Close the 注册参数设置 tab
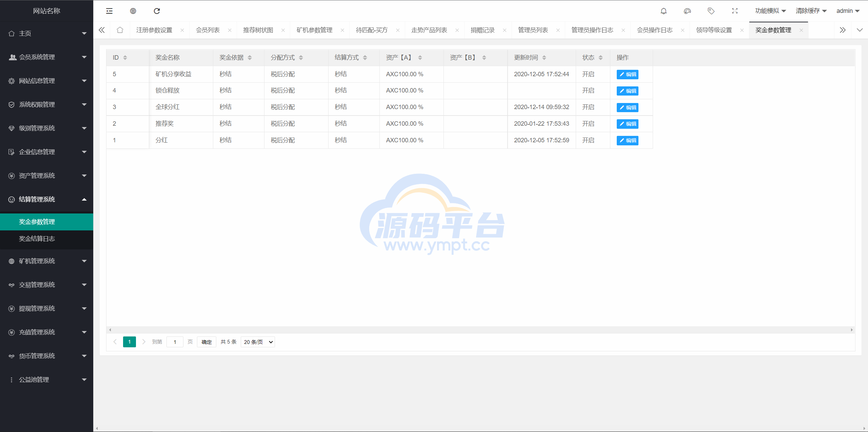Screen dimensions: 868x432 182,30
